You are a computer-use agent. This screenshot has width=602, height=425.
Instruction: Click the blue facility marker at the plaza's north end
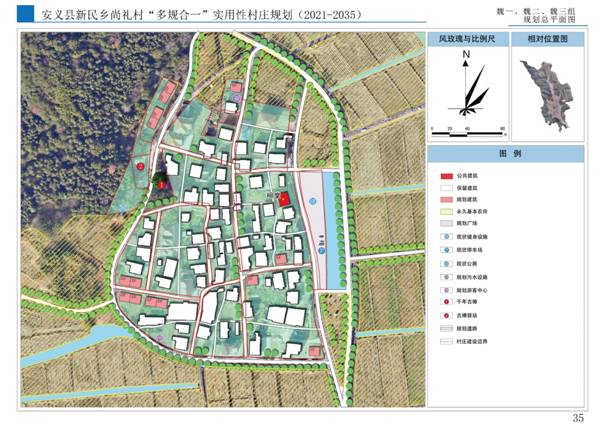coord(313,201)
